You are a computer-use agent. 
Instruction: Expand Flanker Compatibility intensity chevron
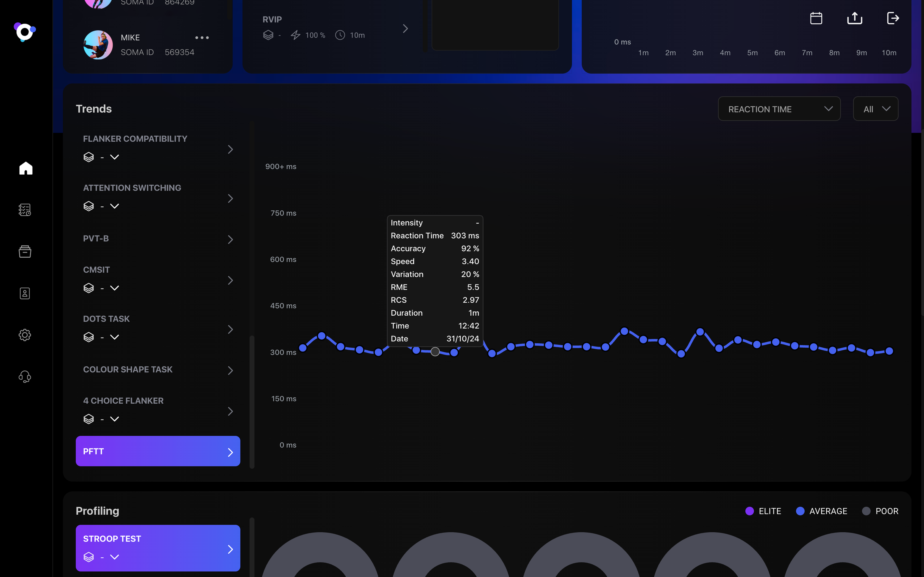(x=115, y=157)
